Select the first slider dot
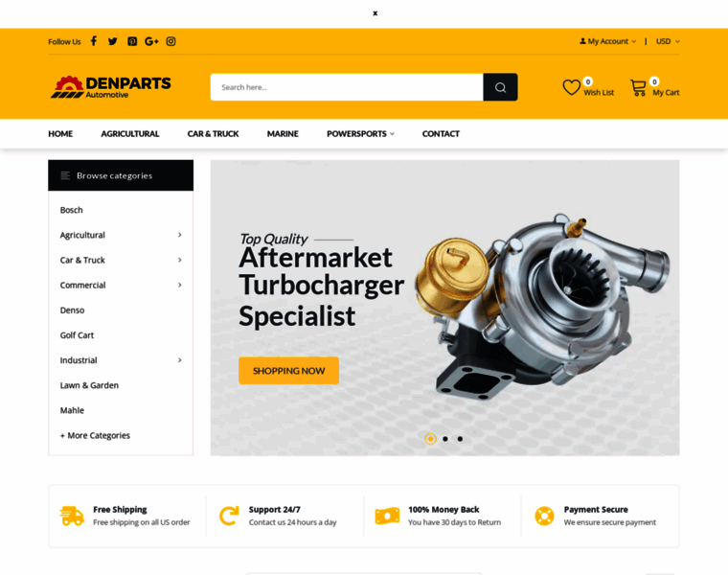 430,439
